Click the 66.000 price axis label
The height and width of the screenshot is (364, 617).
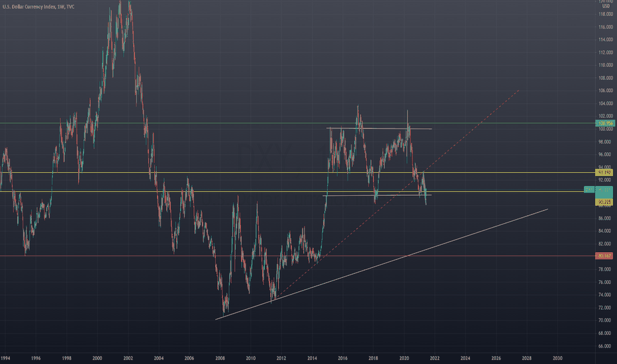(x=606, y=346)
